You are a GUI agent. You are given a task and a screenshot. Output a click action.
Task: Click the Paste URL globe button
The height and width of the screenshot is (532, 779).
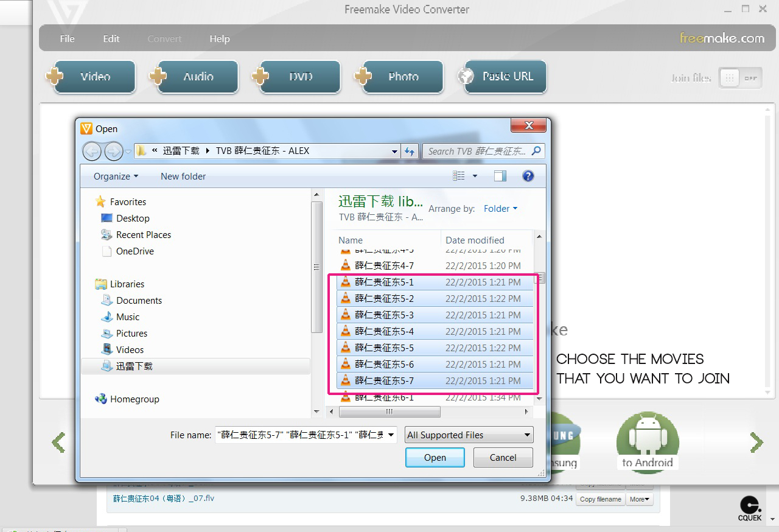click(x=503, y=77)
